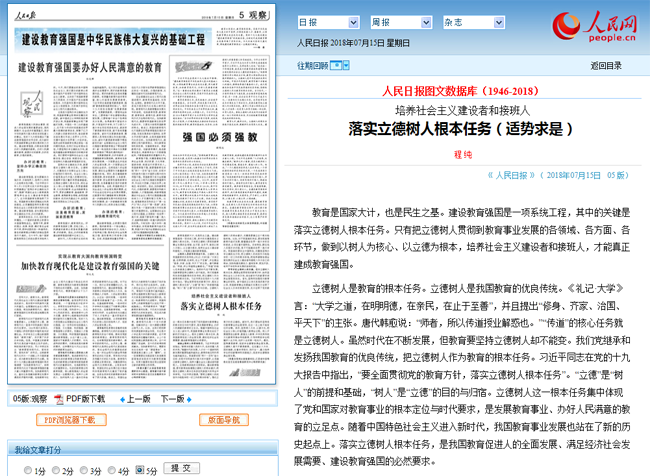Expand the 周报 dropdown list
The width and height of the screenshot is (650, 476).
coord(400,21)
